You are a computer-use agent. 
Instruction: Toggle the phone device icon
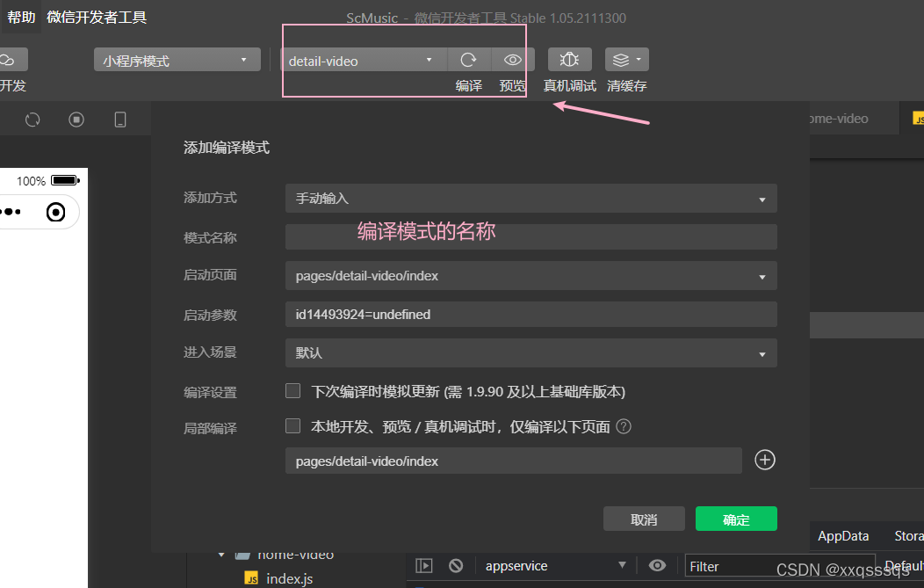pyautogui.click(x=120, y=120)
